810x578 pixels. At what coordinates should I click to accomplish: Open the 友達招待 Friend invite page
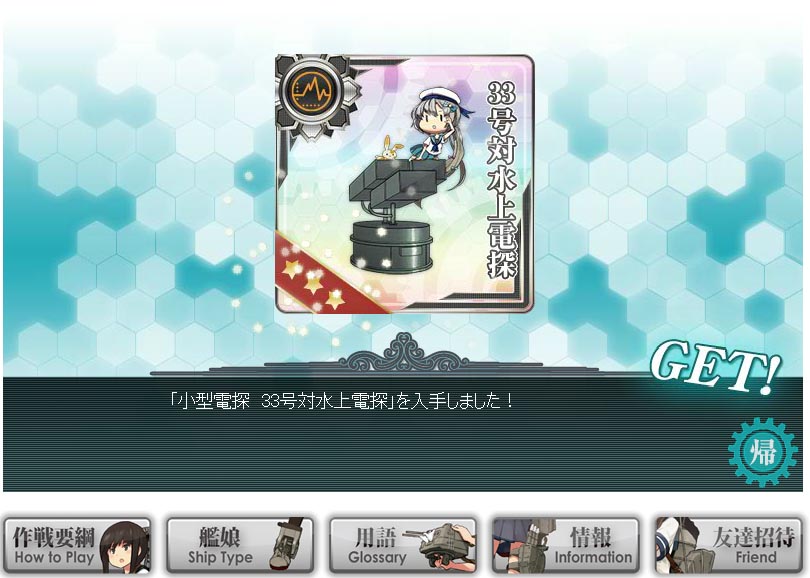729,545
